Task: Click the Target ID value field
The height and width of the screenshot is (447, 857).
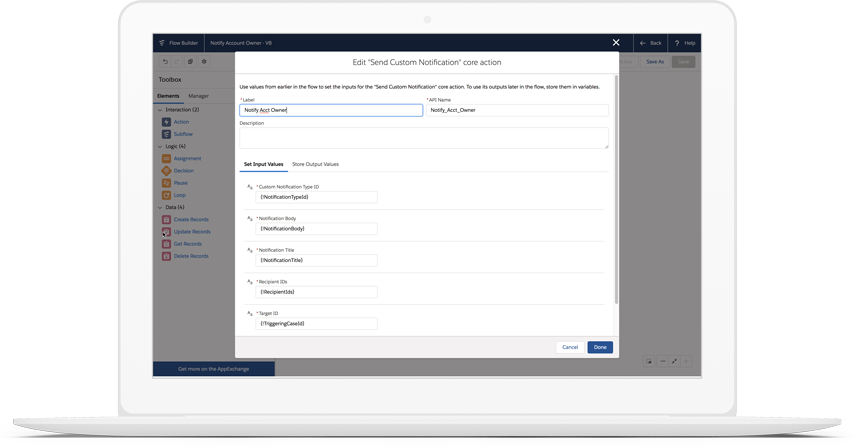Action: point(316,324)
